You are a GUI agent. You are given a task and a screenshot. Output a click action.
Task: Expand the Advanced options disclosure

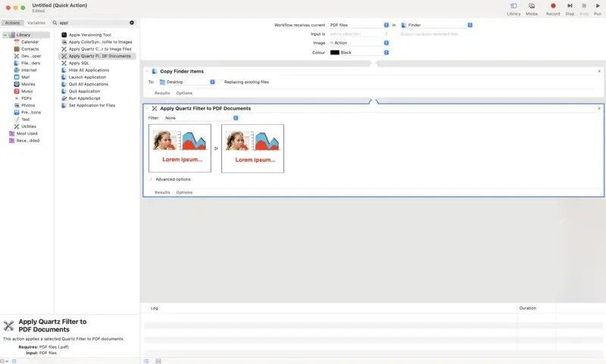coord(151,179)
